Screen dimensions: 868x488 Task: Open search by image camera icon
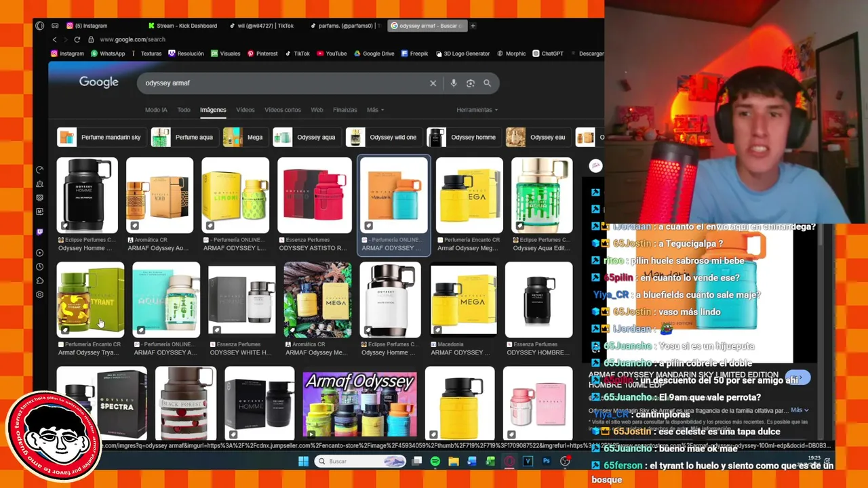tap(471, 83)
